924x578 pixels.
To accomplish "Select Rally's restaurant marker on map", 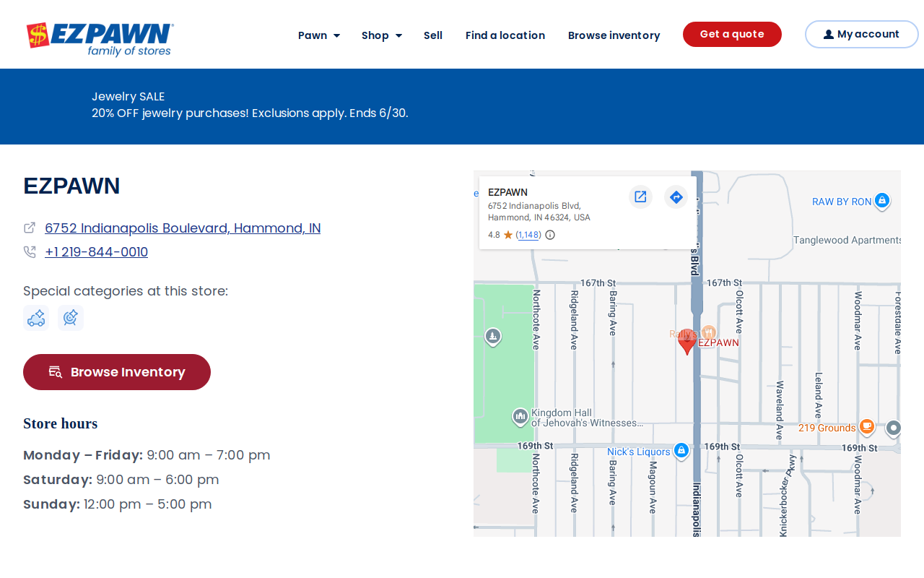I will pos(709,332).
